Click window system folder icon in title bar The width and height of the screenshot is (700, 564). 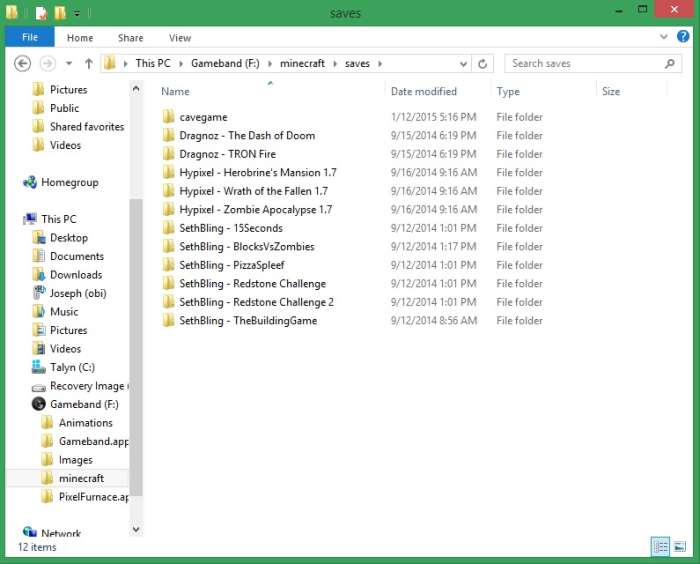12,13
